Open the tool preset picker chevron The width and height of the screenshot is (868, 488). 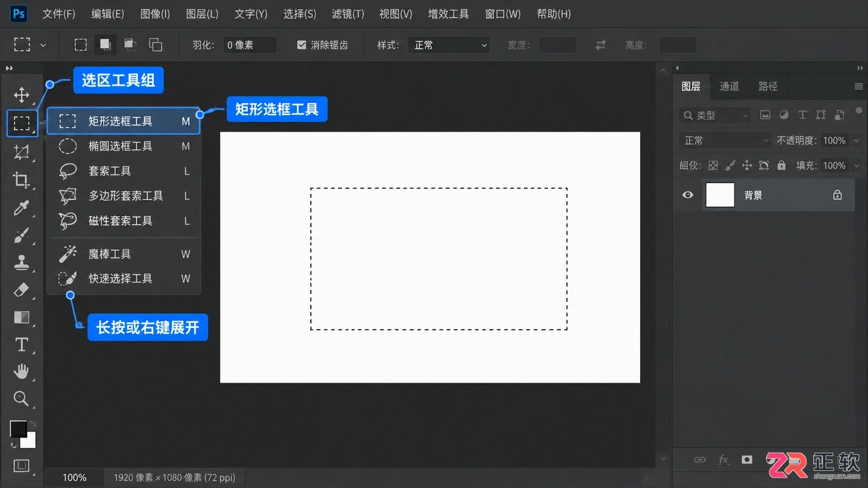43,45
